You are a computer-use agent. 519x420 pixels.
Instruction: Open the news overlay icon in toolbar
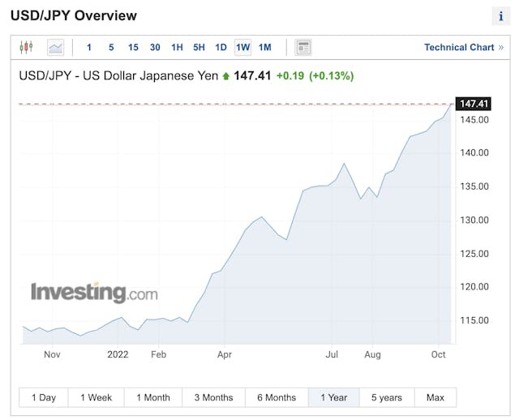[302, 47]
